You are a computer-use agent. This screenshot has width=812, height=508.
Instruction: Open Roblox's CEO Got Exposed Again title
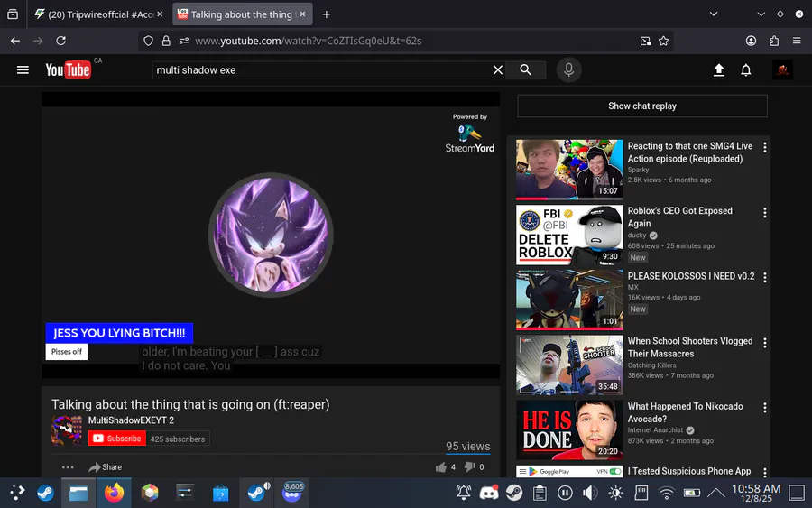(x=680, y=217)
